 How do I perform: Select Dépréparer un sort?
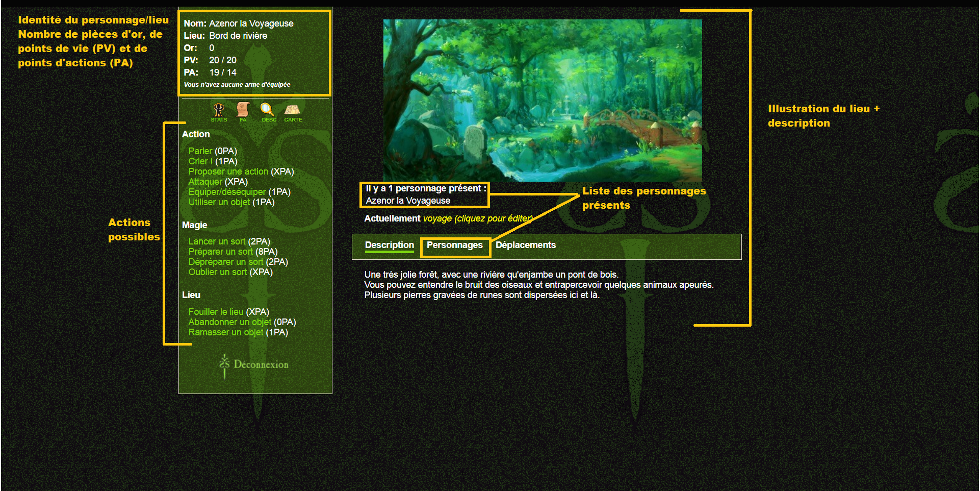pyautogui.click(x=226, y=262)
